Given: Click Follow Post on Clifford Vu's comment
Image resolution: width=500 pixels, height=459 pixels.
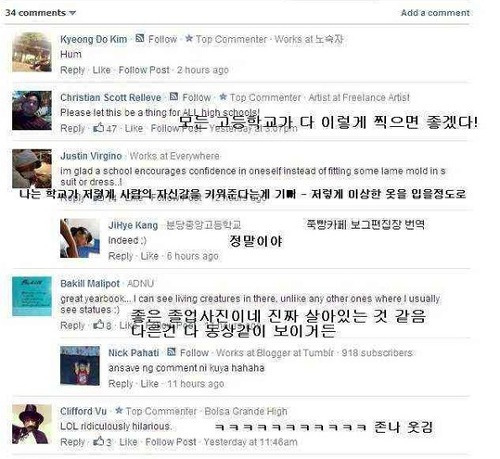Looking at the screenshot, I should (x=171, y=442).
